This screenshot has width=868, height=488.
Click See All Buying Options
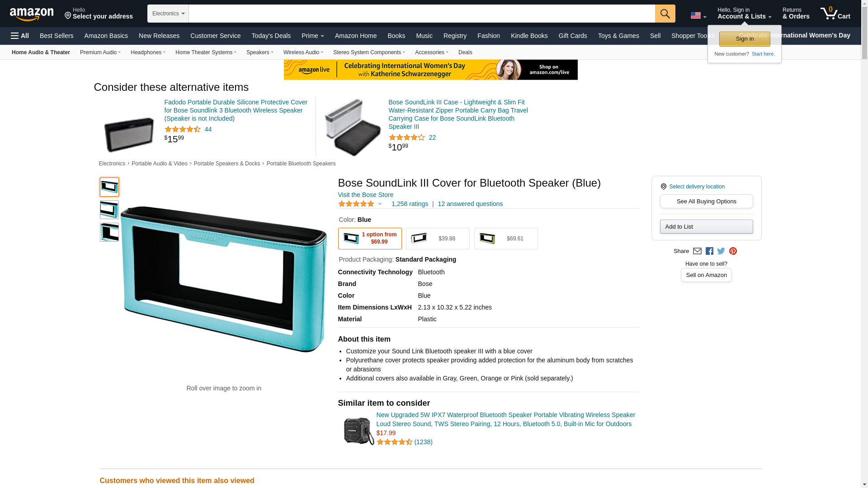(x=706, y=202)
